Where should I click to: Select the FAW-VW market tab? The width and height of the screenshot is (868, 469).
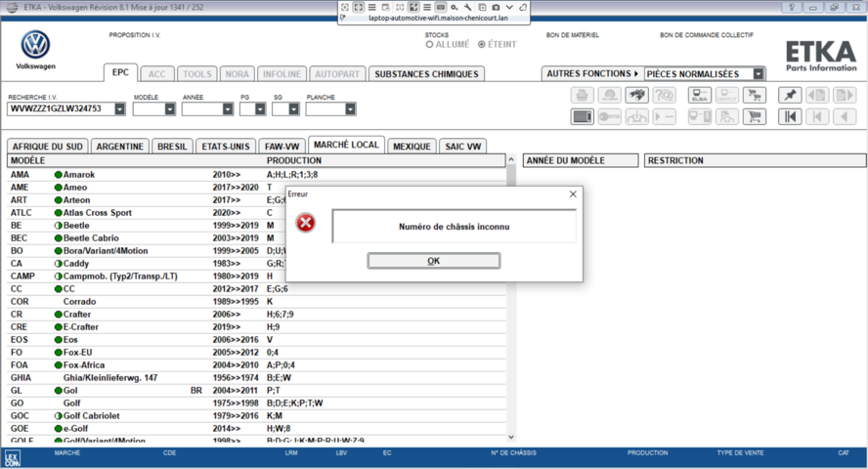tap(282, 147)
